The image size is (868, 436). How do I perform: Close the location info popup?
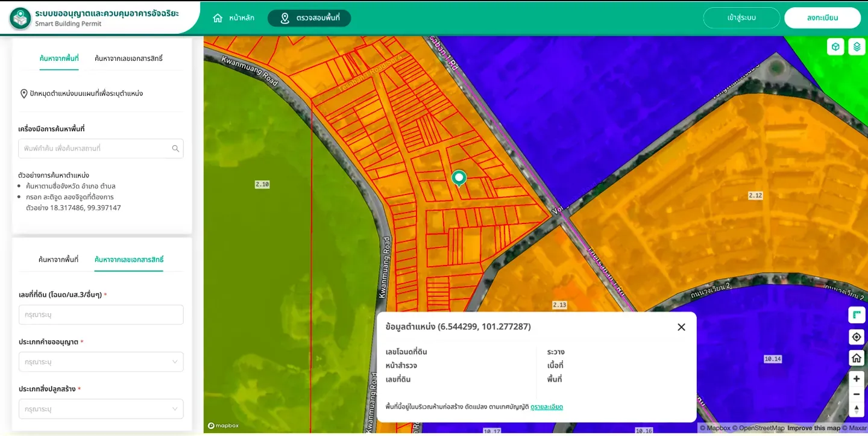[681, 327]
